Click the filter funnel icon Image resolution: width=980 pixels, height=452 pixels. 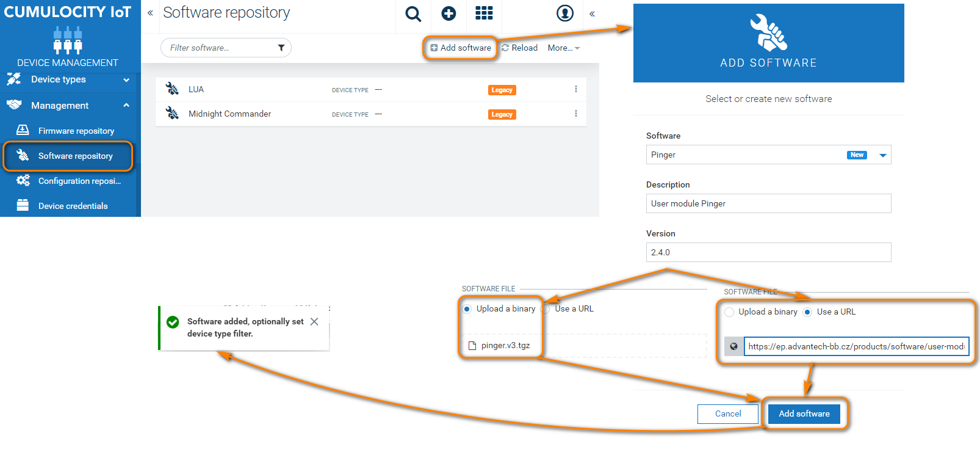point(281,48)
